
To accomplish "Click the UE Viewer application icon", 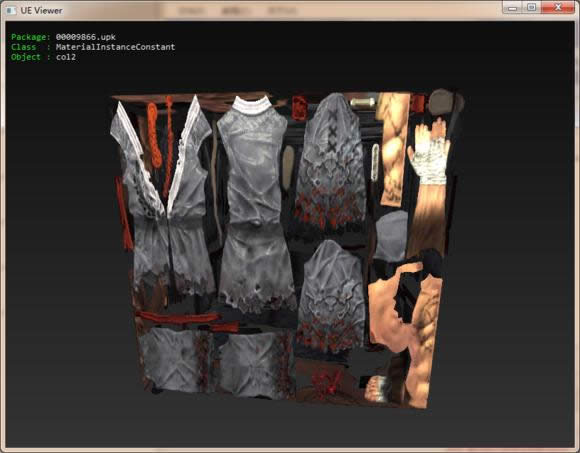I will pyautogui.click(x=11, y=10).
